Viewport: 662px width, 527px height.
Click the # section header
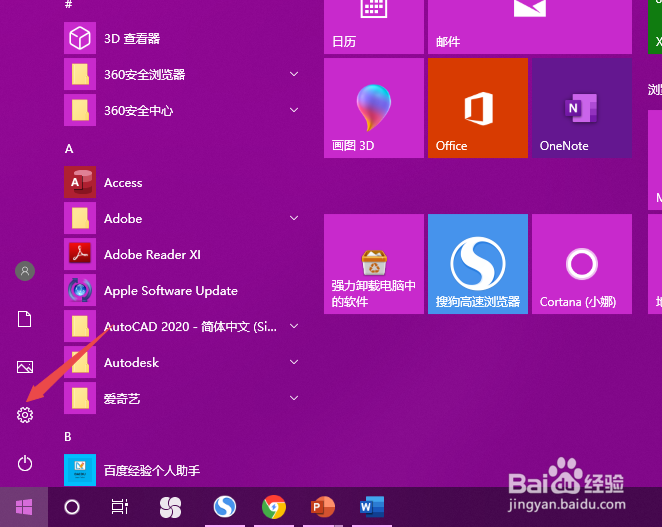click(68, 4)
